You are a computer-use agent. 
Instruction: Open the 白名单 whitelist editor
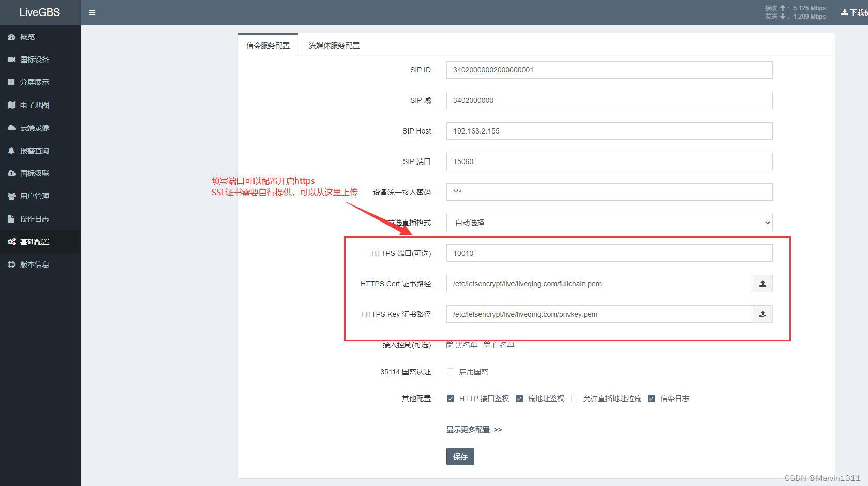point(499,345)
